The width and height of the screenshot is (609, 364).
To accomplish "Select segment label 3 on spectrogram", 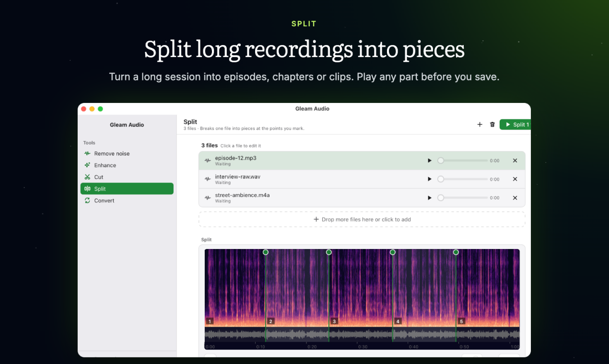I will [x=334, y=321].
